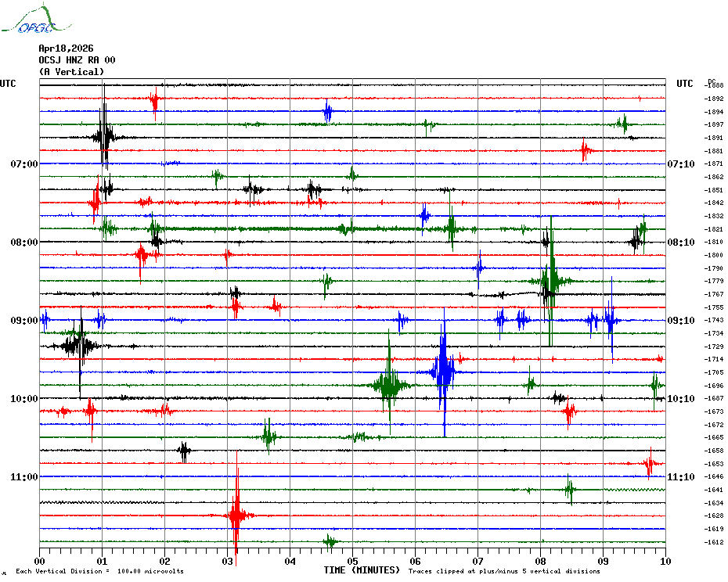Click the right-side 11:10 time label
The height and width of the screenshot is (582, 728).
681,477
